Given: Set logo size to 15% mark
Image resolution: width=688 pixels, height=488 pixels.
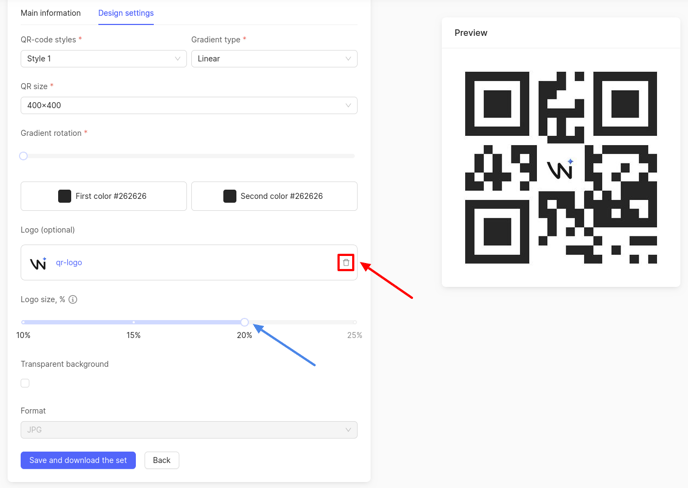Looking at the screenshot, I should [x=134, y=322].
